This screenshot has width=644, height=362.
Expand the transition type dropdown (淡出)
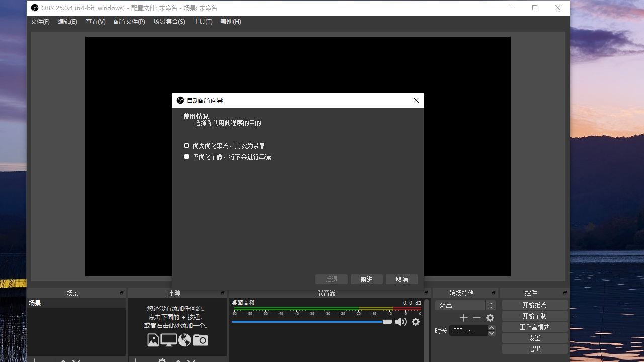coord(465,305)
